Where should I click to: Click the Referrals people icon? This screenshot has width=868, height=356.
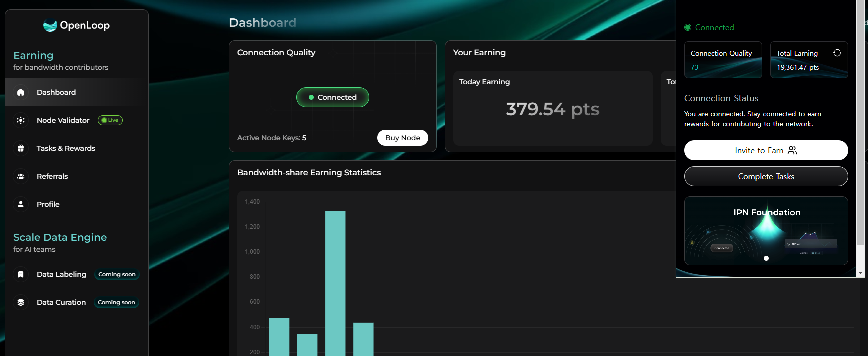[21, 176]
